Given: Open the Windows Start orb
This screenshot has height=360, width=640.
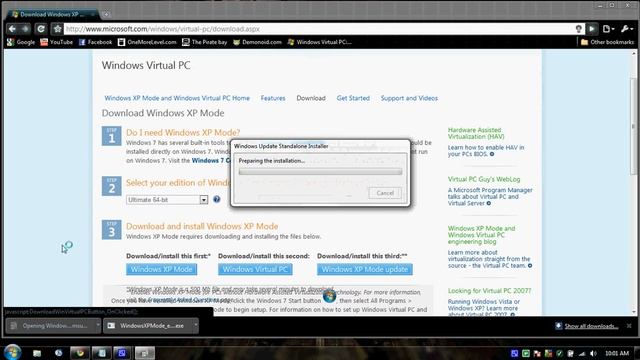Looking at the screenshot, I should [13, 353].
